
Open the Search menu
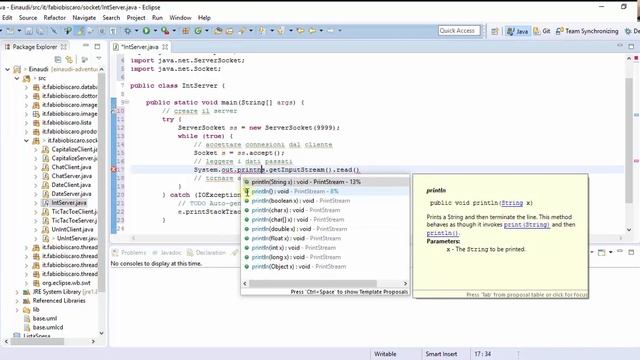coord(111,18)
